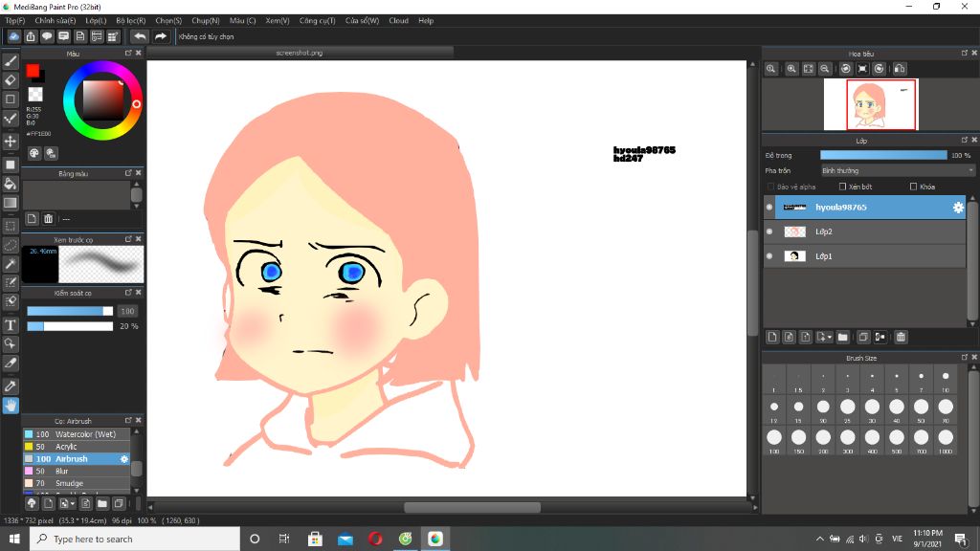The height and width of the screenshot is (551, 980).
Task: Click fit-to-window icon in navigator panel
Action: tap(808, 69)
